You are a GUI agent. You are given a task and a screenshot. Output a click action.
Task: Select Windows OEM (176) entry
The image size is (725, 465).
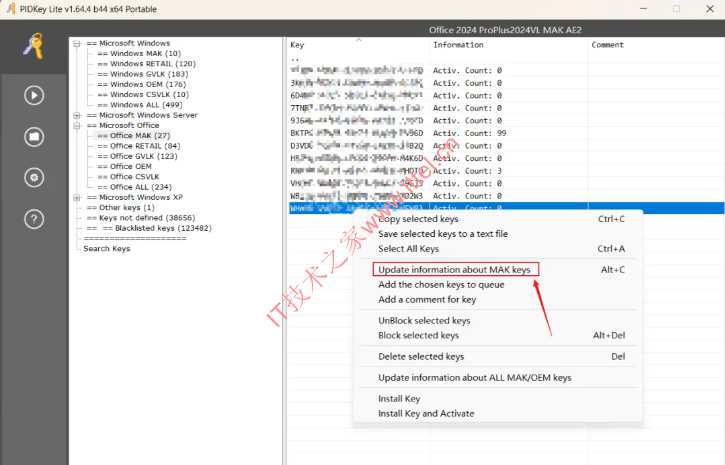pyautogui.click(x=141, y=84)
